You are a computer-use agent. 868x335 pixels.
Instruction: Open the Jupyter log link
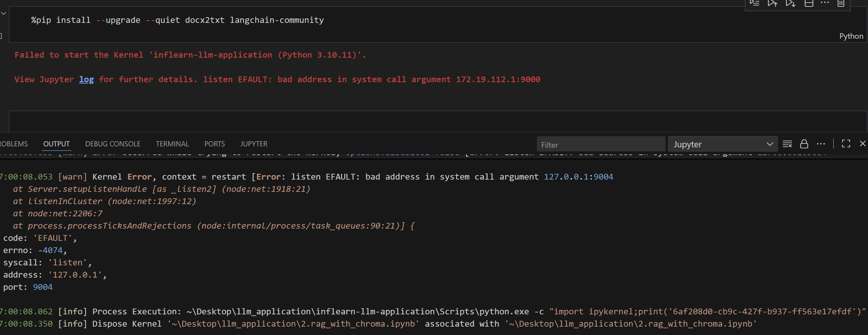click(86, 80)
